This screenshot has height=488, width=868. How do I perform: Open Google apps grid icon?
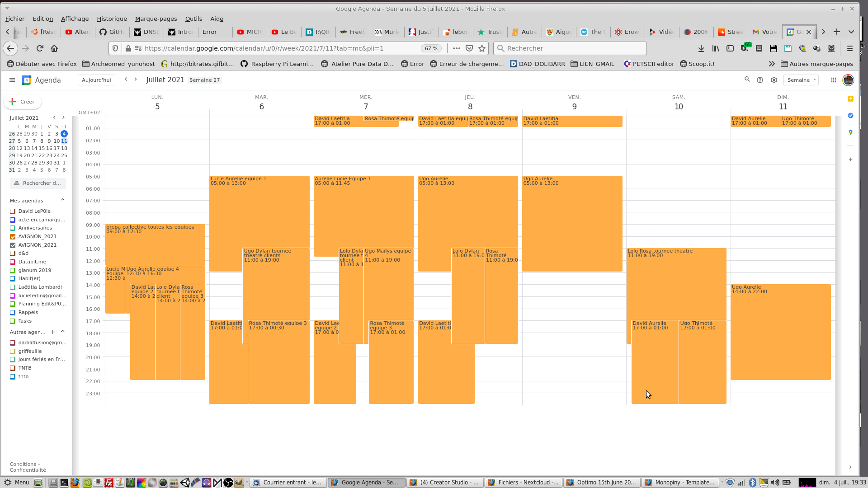(x=833, y=80)
